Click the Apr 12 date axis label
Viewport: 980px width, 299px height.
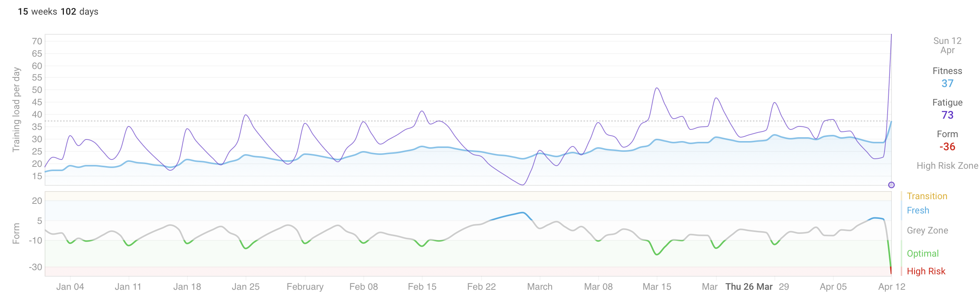click(891, 287)
